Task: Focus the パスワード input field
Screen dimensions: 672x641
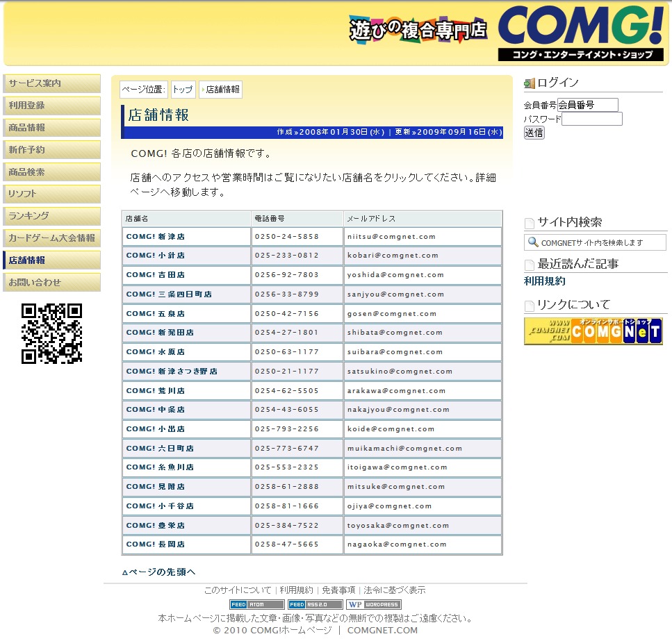Action: click(592, 119)
